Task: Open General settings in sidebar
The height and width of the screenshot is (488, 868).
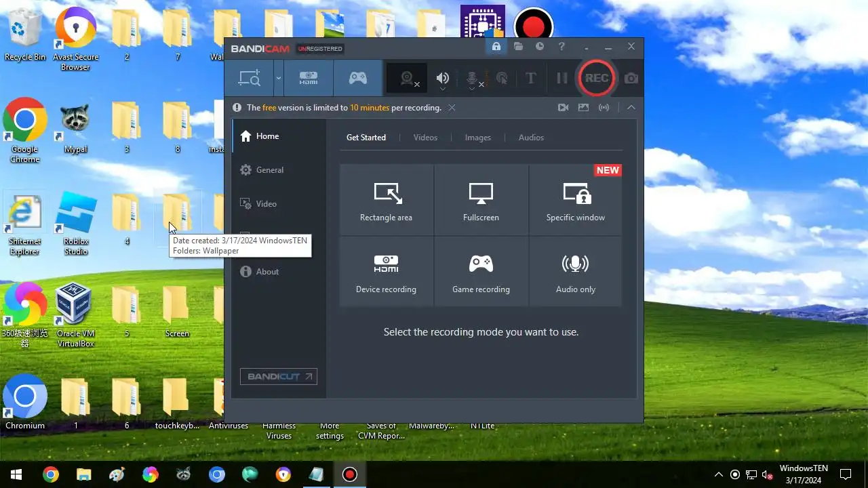Action: pos(279,170)
